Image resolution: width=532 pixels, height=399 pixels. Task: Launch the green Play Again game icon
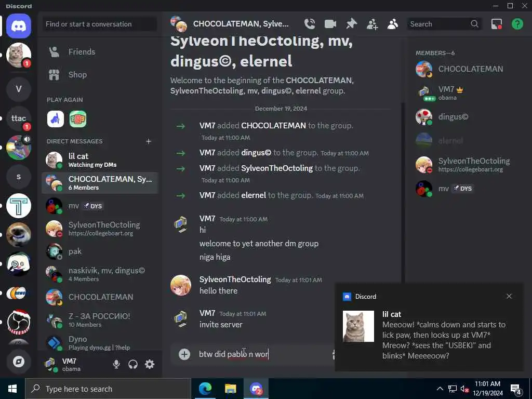click(x=78, y=119)
